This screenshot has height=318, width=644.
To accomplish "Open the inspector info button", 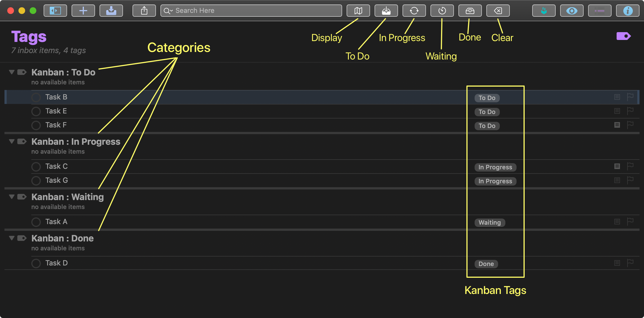I will 628,11.
